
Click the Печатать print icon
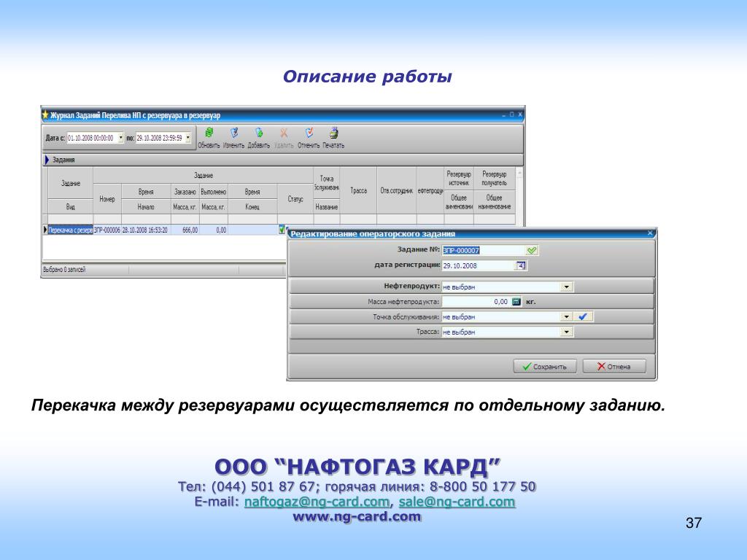(x=334, y=133)
